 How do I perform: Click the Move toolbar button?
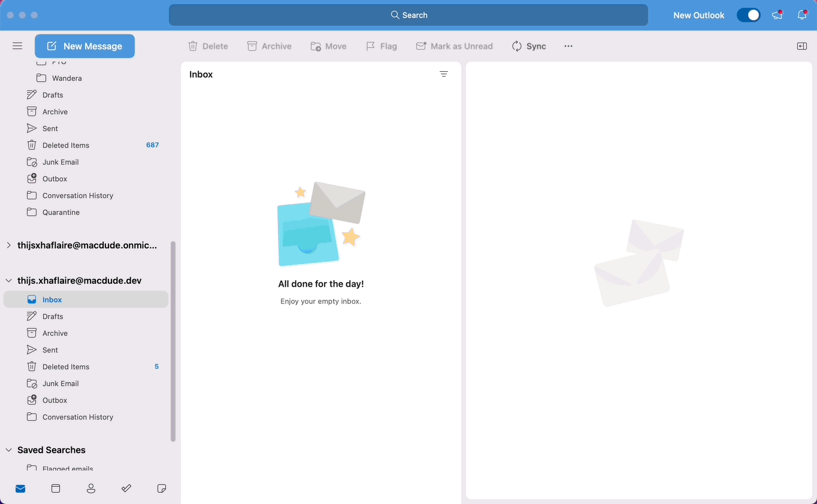328,46
